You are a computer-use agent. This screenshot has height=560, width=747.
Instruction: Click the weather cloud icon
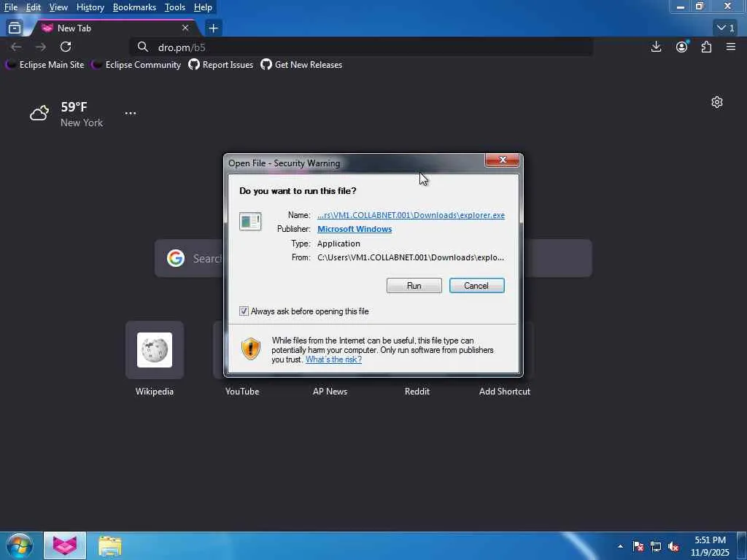39,113
